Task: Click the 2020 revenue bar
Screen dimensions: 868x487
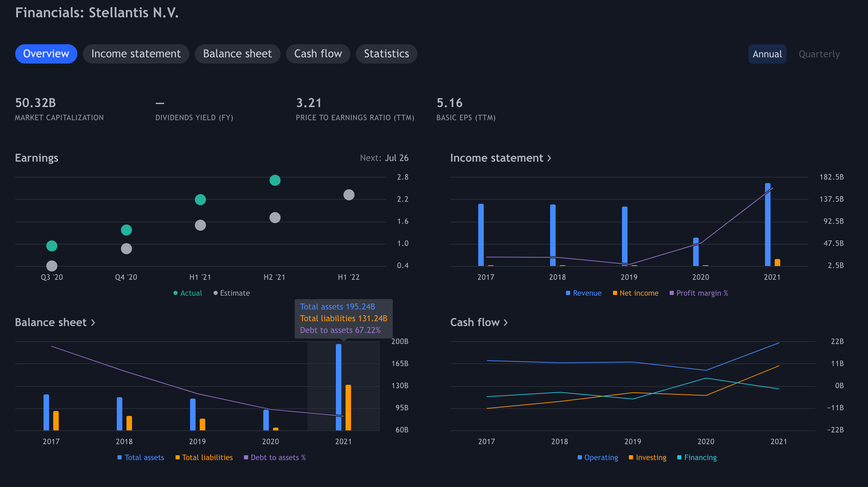Action: pyautogui.click(x=696, y=252)
